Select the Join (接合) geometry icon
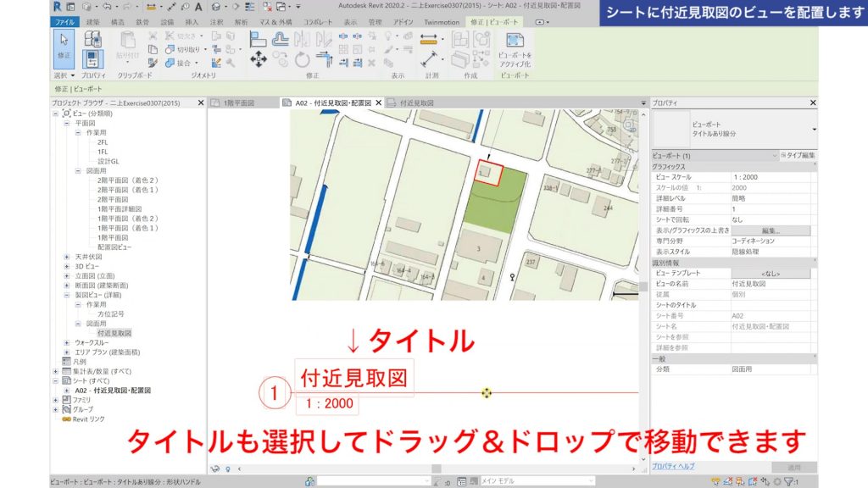868x488 pixels. point(170,63)
